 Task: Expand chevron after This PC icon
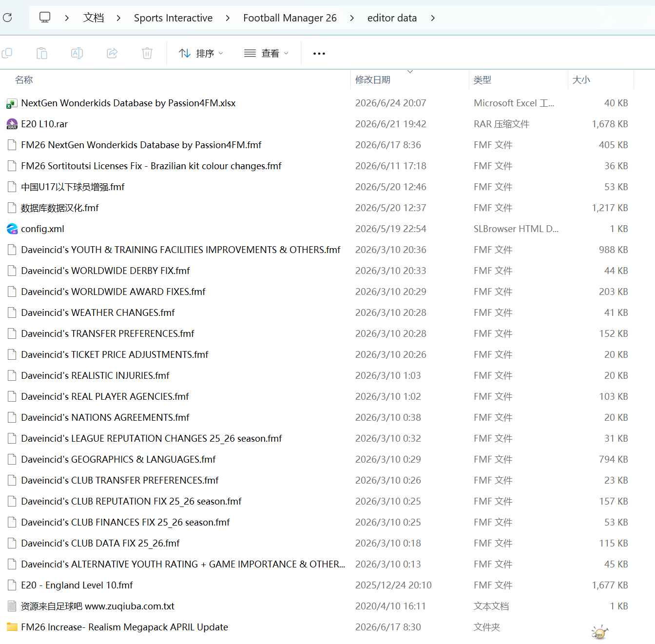click(67, 18)
